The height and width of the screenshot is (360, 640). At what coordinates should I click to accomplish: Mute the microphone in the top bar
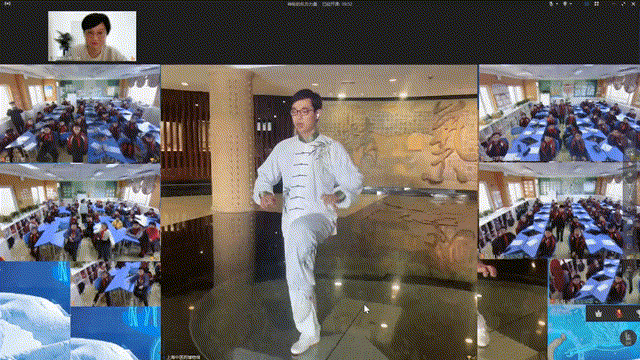[551, 4]
